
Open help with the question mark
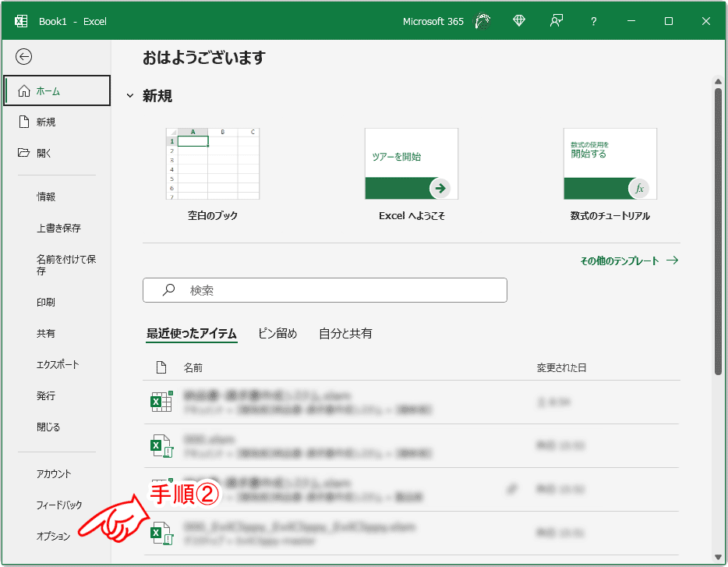pyautogui.click(x=593, y=21)
